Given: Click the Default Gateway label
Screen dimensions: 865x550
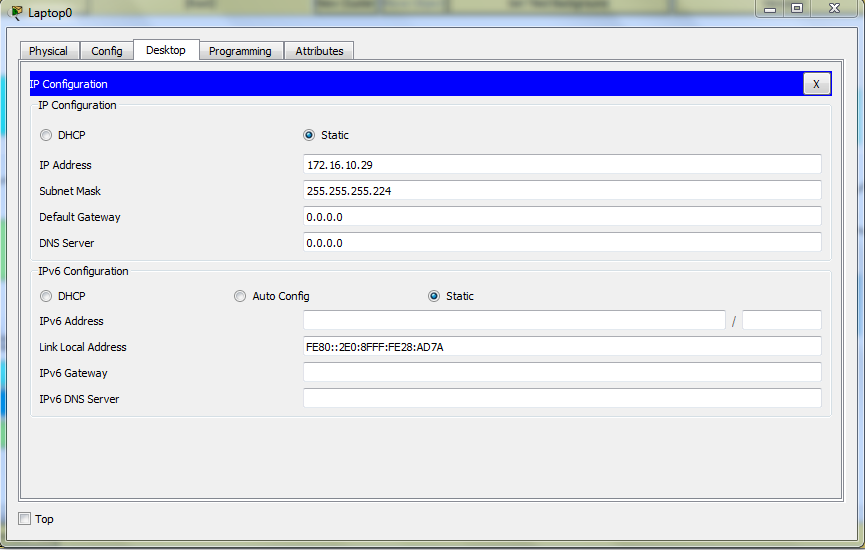Looking at the screenshot, I should tap(79, 217).
